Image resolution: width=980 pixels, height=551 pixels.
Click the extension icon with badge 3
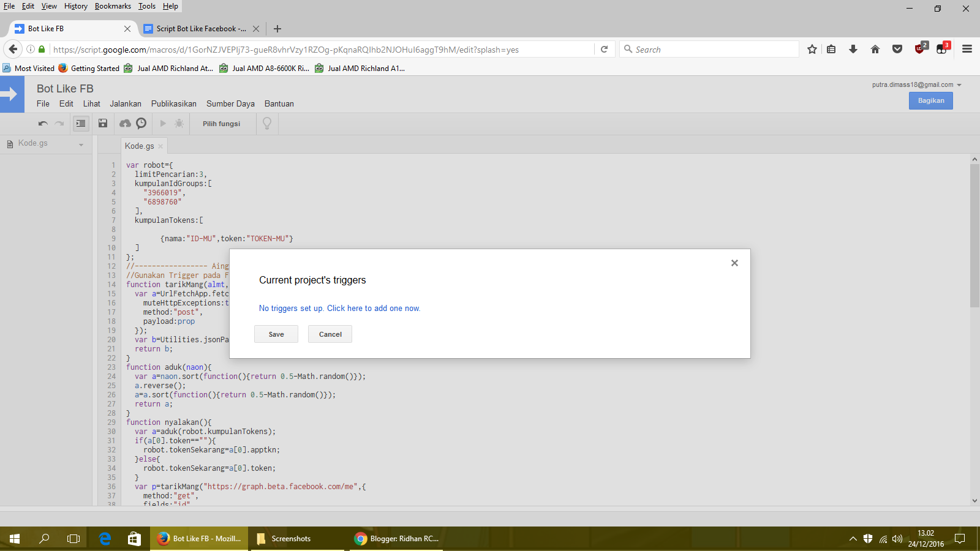coord(943,48)
